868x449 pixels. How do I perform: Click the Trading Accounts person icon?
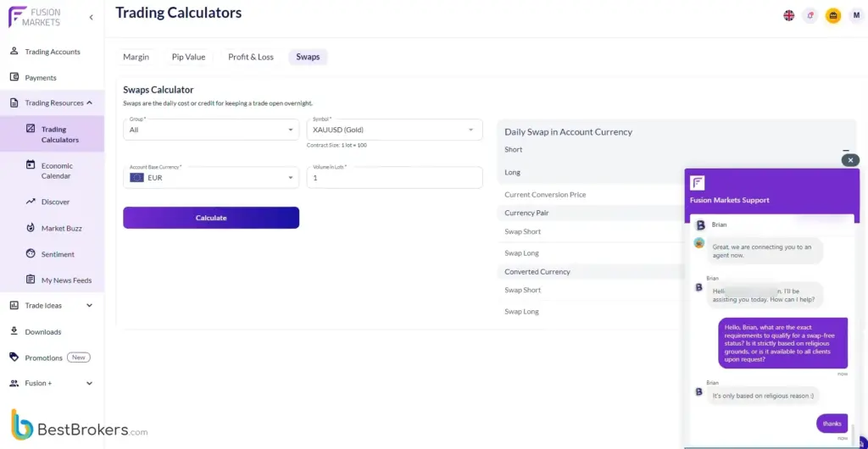(14, 51)
